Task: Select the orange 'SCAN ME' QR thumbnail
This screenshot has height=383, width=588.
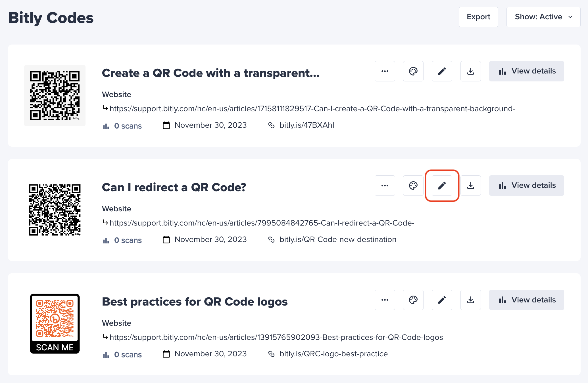Action: coord(55,324)
